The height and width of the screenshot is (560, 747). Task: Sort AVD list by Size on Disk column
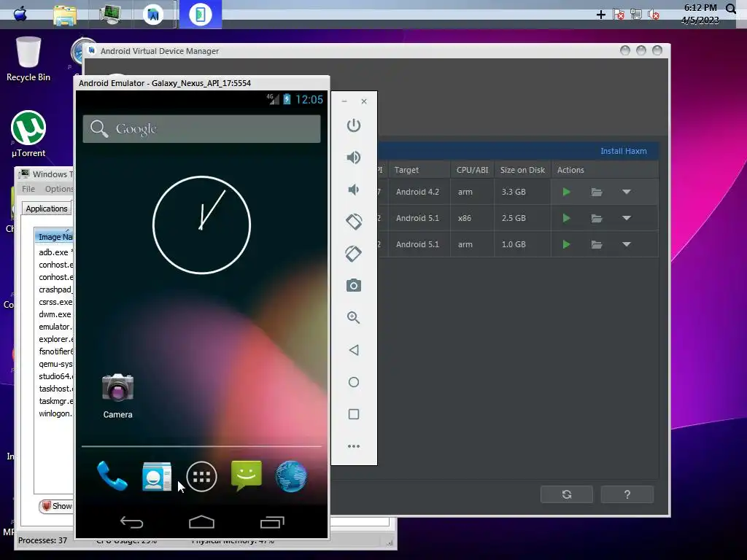(522, 170)
